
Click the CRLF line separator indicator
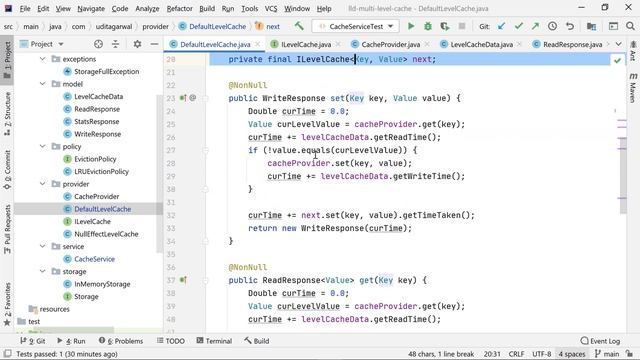516,354
